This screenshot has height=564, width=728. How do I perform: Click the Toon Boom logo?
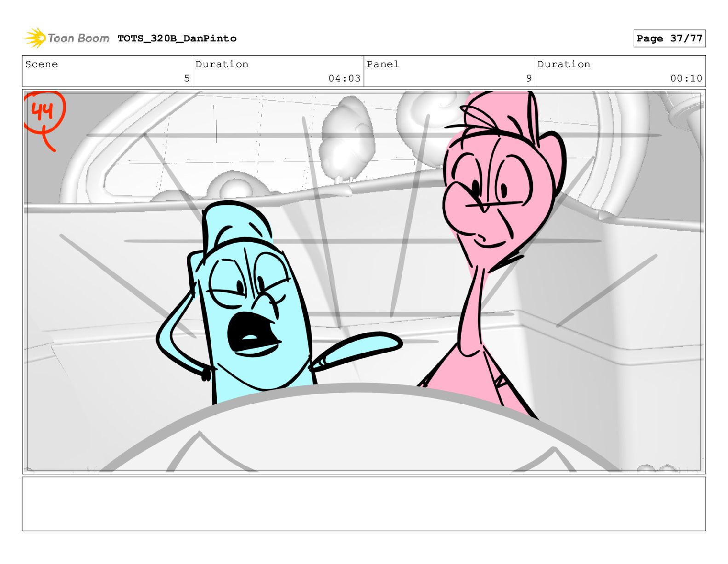[x=67, y=38]
